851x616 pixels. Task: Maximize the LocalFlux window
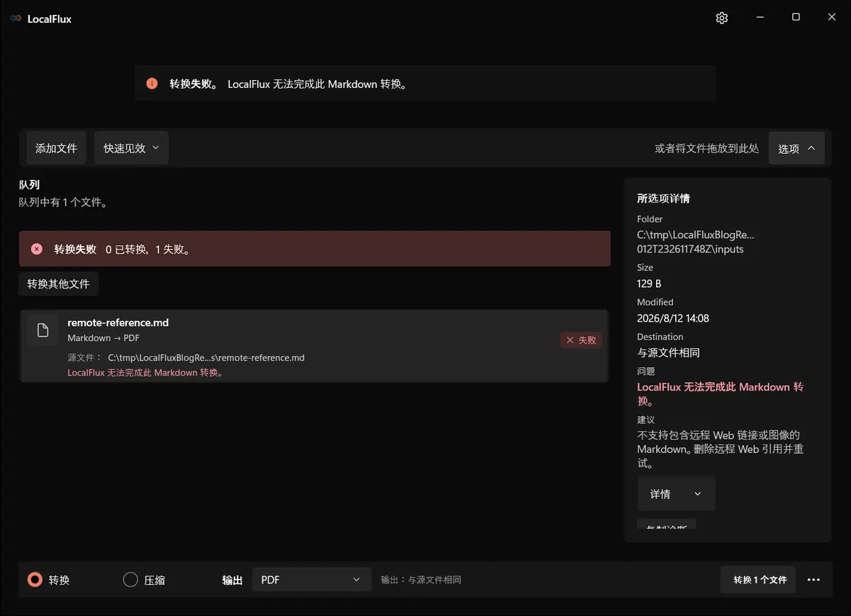[796, 18]
